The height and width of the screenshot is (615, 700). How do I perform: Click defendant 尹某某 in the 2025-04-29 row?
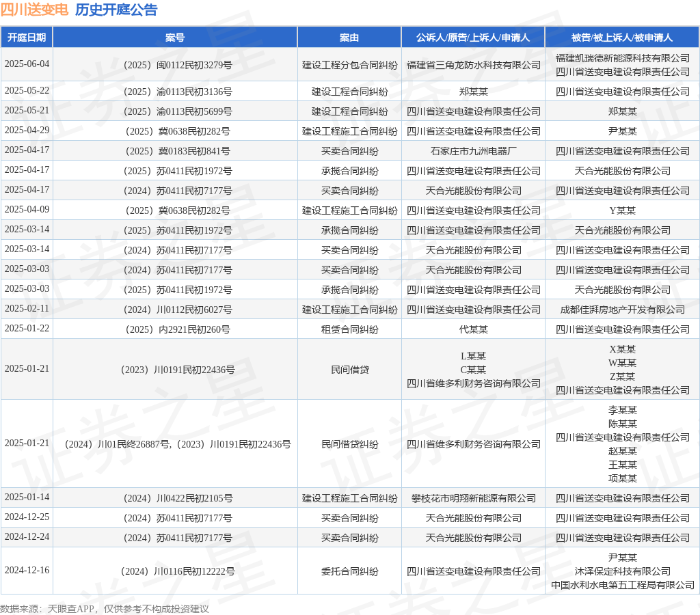coord(622,131)
